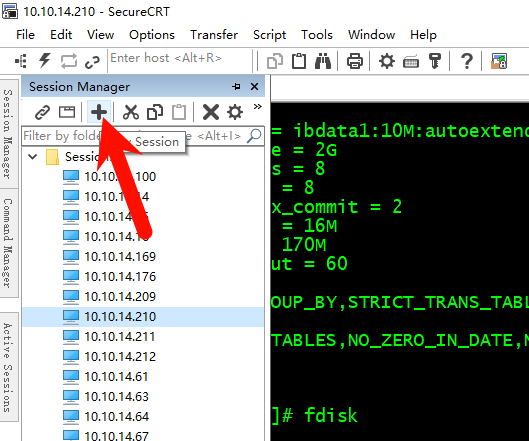This screenshot has height=441, width=529.
Task: Select session 10.10.14.212
Action: [x=120, y=357]
